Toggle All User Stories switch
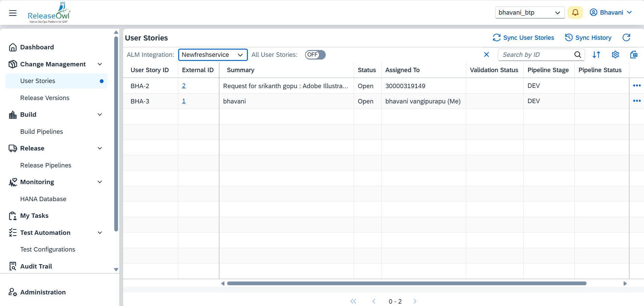 click(315, 55)
